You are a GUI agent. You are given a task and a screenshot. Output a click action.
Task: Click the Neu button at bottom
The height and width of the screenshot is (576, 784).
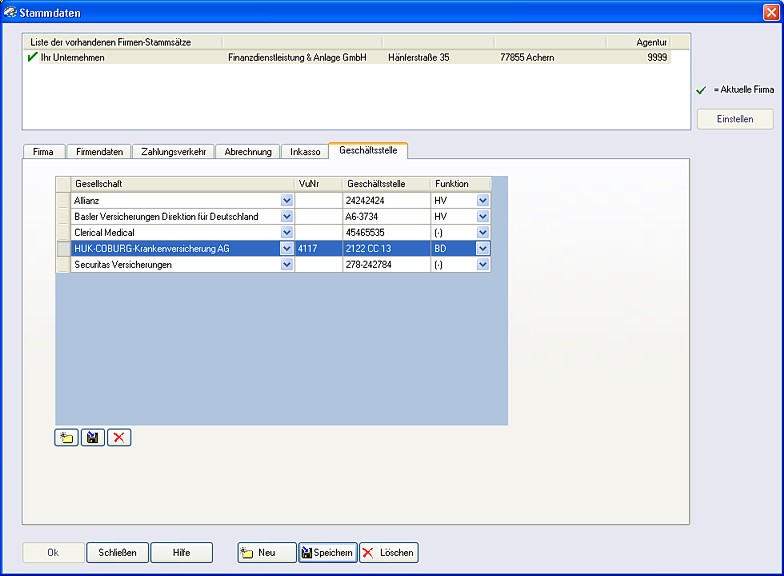pos(266,553)
